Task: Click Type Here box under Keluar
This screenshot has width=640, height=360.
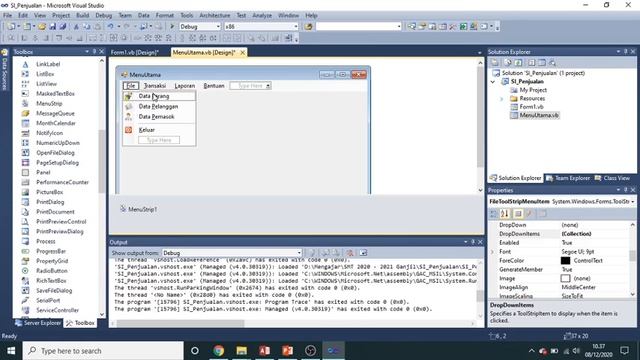Action: click(x=159, y=140)
